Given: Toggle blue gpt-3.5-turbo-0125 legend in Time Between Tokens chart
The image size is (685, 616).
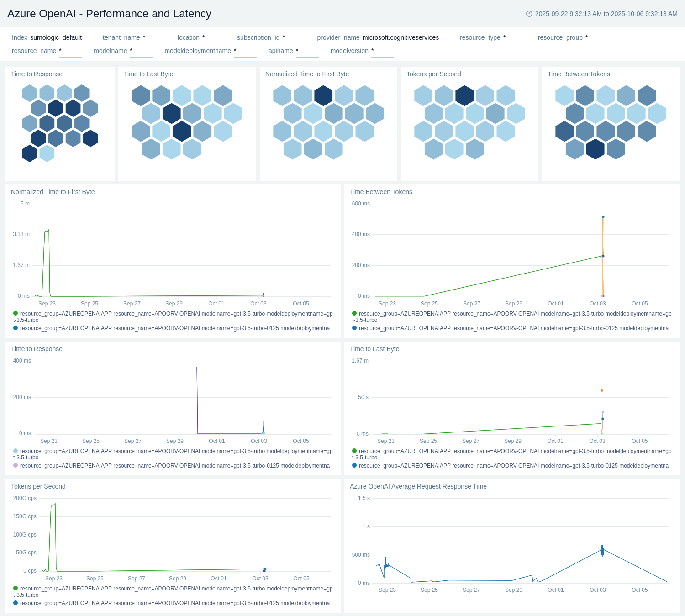Looking at the screenshot, I should tap(354, 328).
